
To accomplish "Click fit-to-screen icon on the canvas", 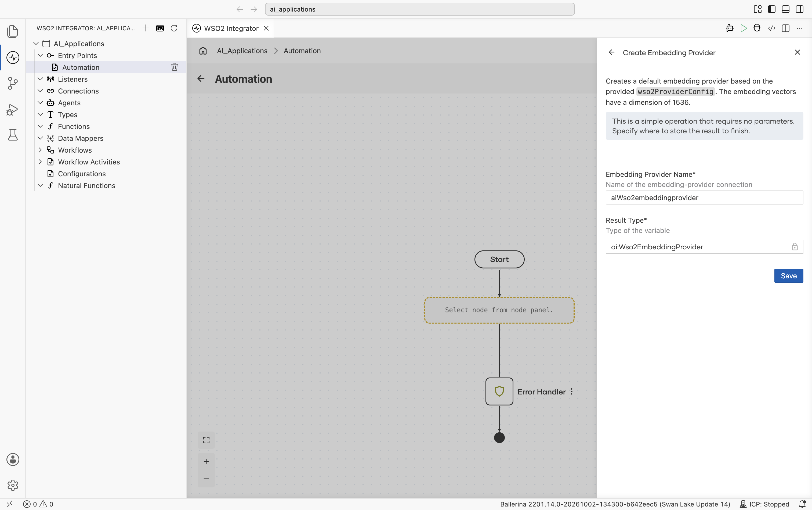I will pyautogui.click(x=206, y=440).
